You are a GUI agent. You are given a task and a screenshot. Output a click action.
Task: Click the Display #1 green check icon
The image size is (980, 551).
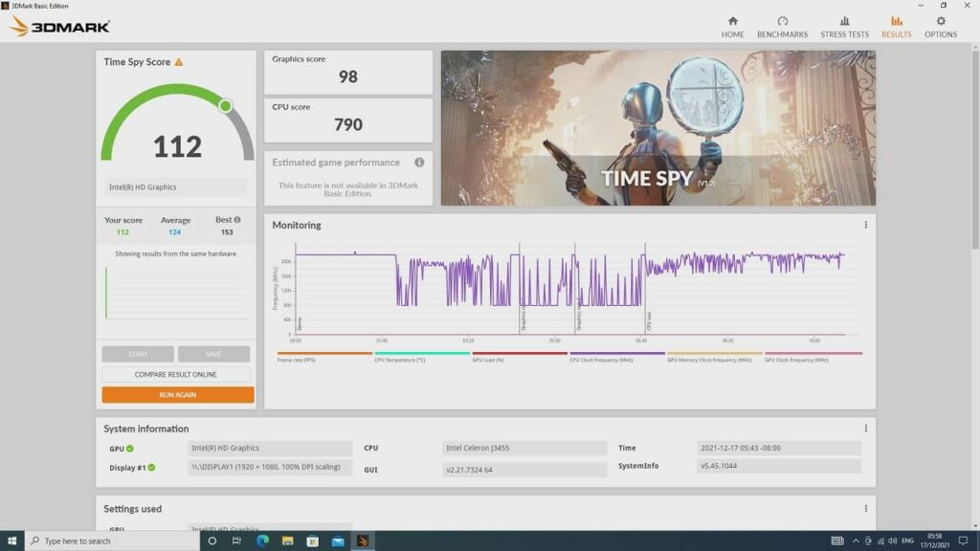pyautogui.click(x=151, y=467)
